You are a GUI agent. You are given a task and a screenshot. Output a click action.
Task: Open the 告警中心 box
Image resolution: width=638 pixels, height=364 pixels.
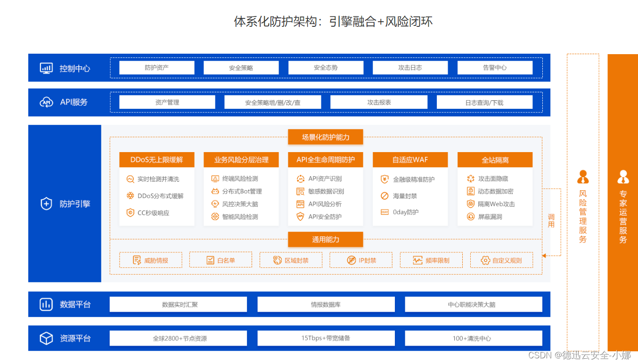tap(495, 67)
